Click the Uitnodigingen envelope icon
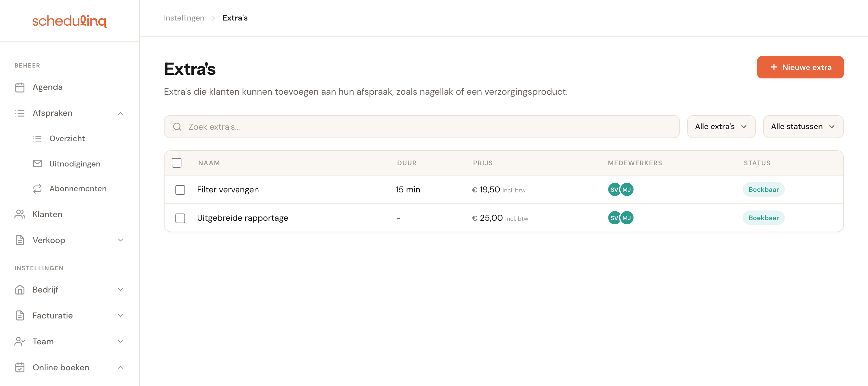This screenshot has width=868, height=386. [37, 163]
